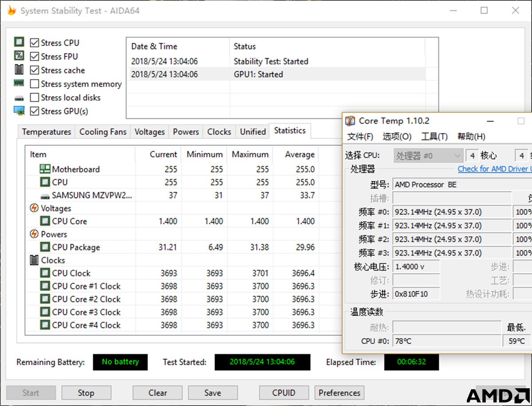The height and width of the screenshot is (406, 532).
Task: Open the Preferences dialog
Action: point(340,393)
